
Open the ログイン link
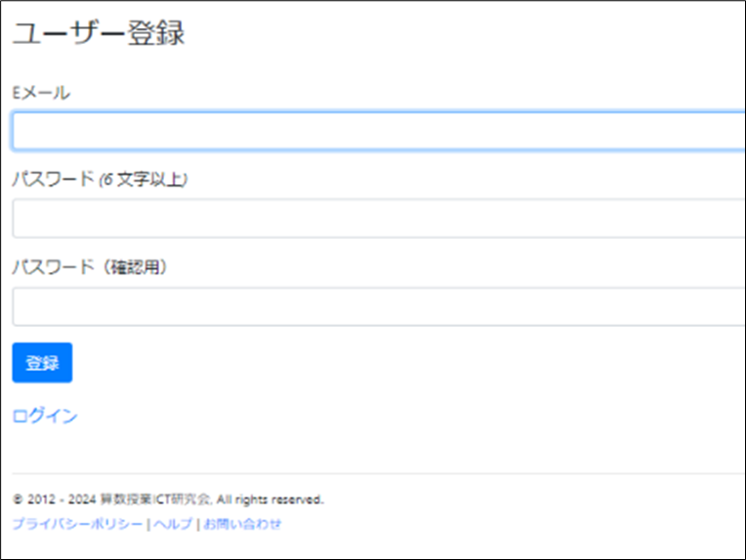pos(45,416)
